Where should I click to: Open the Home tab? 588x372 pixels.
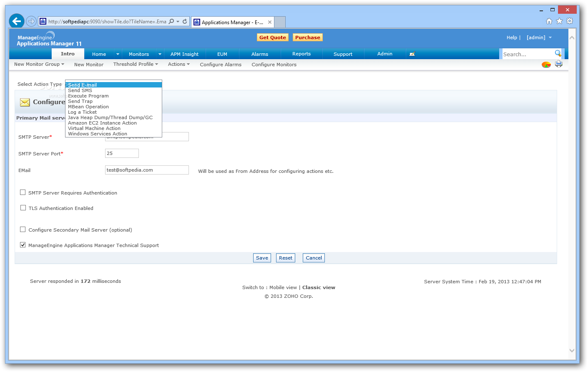pos(99,54)
